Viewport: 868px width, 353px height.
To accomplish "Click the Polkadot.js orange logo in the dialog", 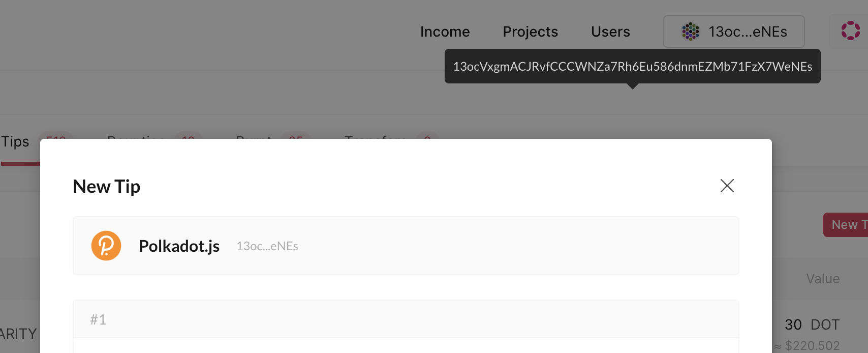I will [x=106, y=246].
